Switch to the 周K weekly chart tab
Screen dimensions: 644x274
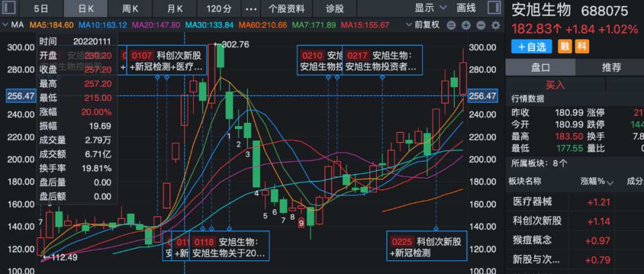pos(130,8)
